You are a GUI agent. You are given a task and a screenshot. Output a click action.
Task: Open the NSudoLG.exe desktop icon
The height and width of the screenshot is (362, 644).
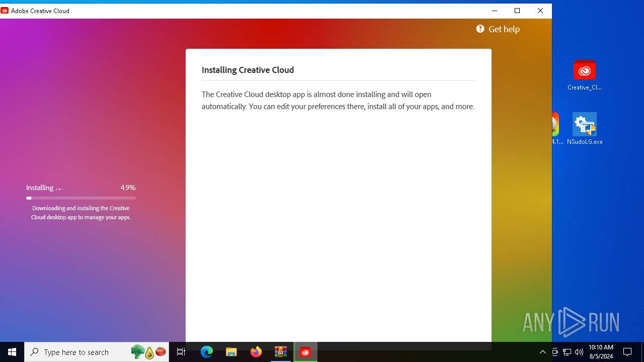585,129
